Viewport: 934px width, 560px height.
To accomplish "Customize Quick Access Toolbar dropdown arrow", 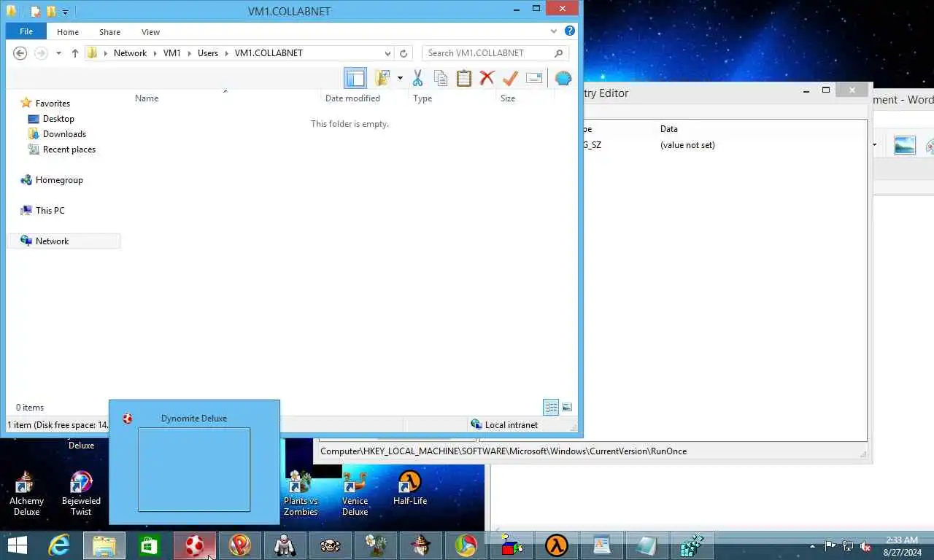I will tap(65, 12).
